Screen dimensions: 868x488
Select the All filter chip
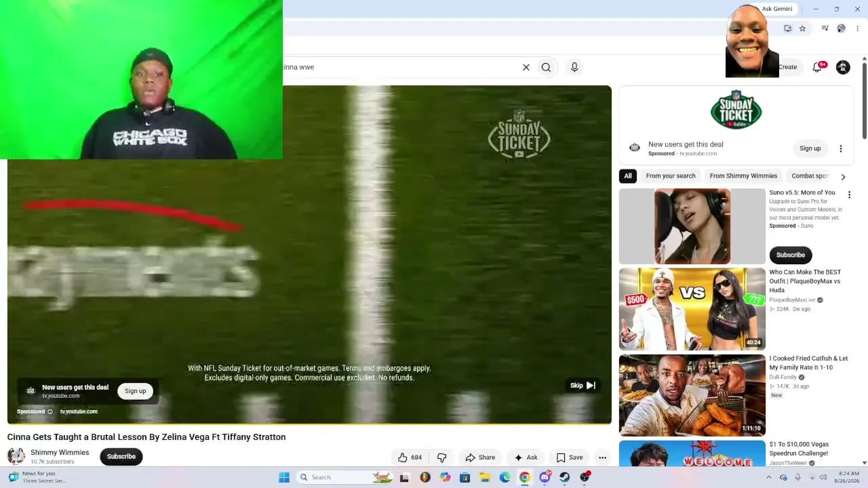628,176
